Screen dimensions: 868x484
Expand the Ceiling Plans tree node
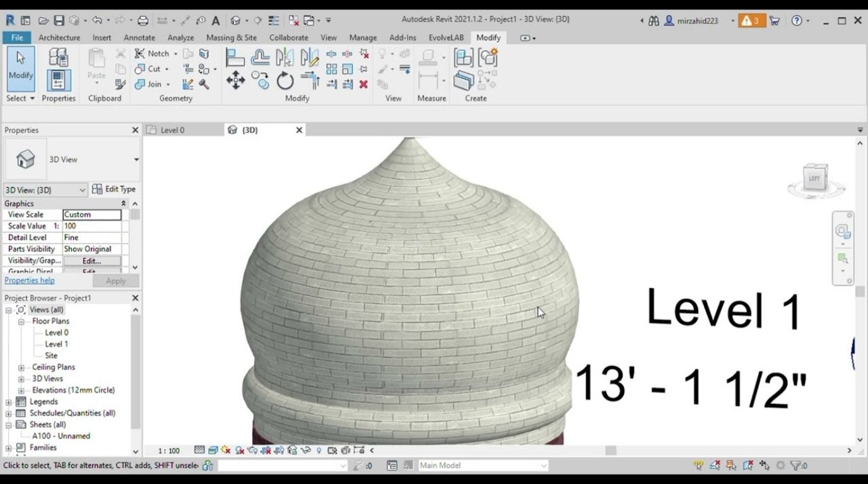click(21, 367)
